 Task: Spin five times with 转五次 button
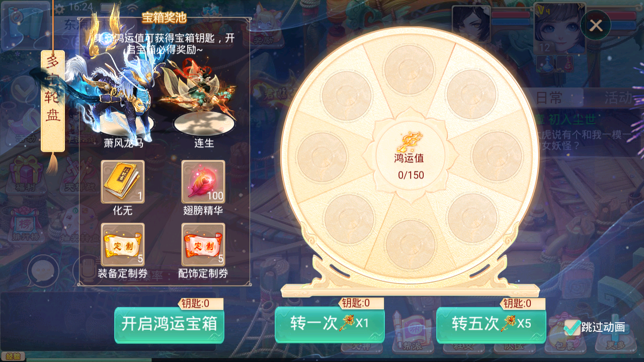pyautogui.click(x=491, y=324)
